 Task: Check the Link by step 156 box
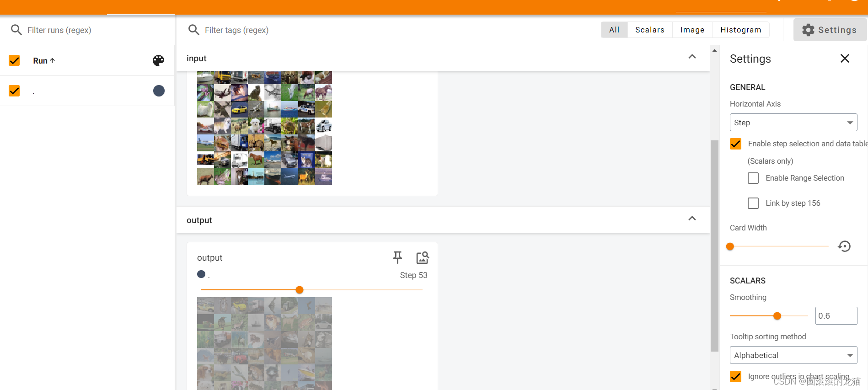point(753,203)
